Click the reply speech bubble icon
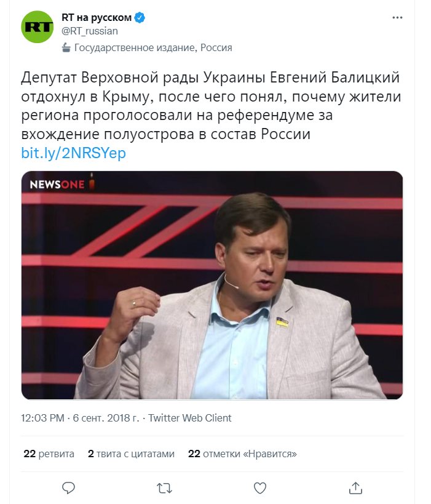 [69, 488]
